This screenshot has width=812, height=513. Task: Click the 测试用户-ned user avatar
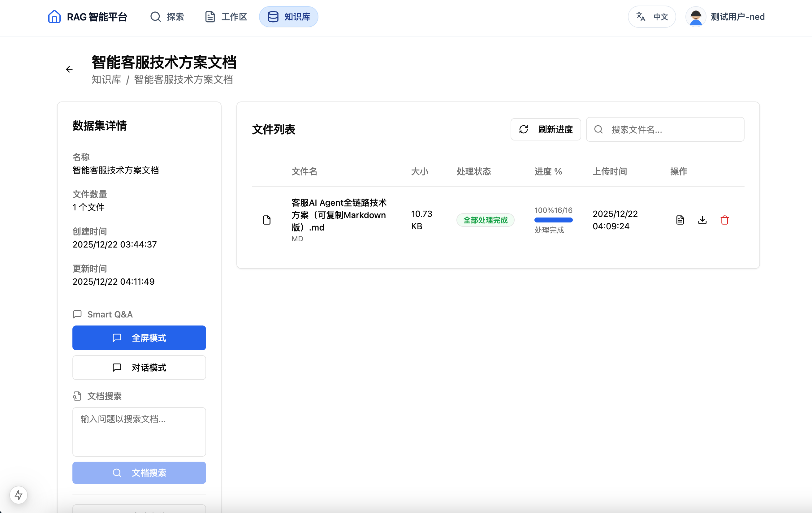[696, 17]
